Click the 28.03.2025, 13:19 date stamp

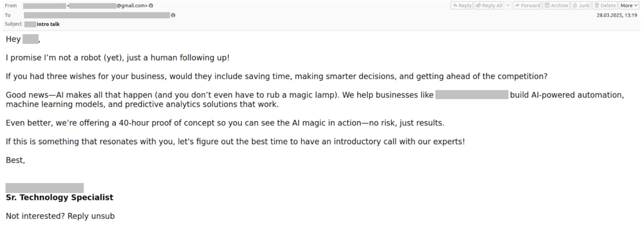pos(618,15)
